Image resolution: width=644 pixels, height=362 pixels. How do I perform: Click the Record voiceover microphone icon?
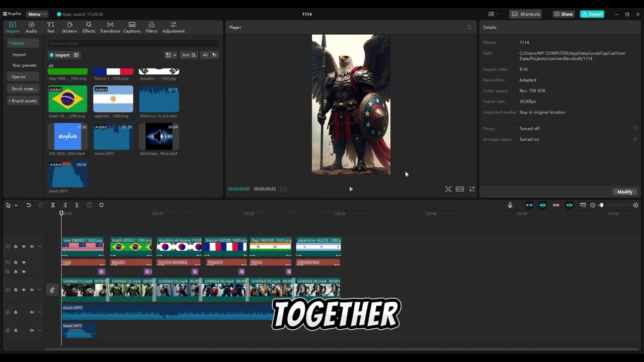pos(510,205)
